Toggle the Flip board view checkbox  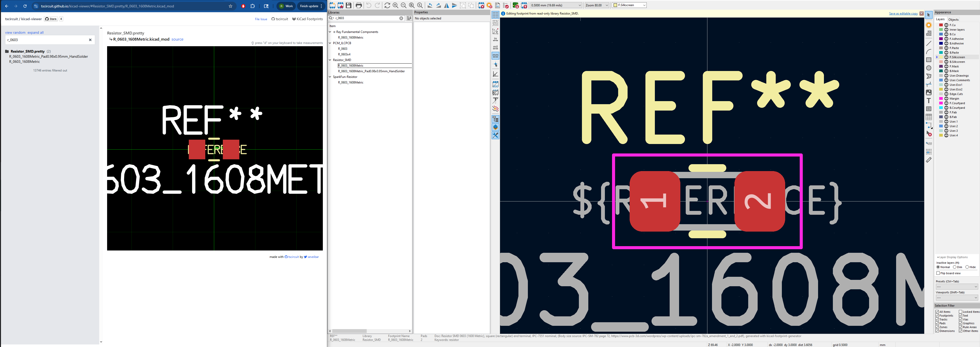pyautogui.click(x=938, y=273)
